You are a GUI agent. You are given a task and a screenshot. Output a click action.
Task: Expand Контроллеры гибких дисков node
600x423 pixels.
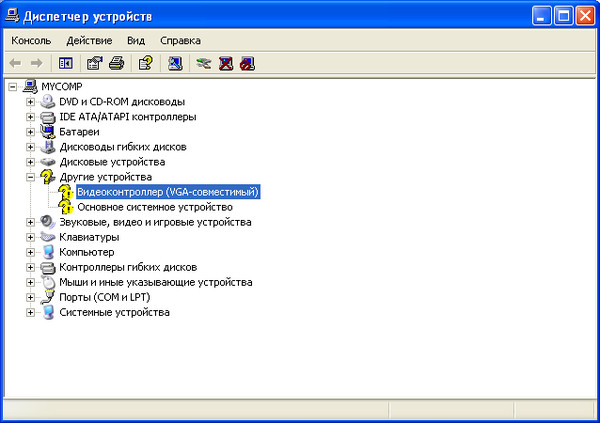point(30,267)
